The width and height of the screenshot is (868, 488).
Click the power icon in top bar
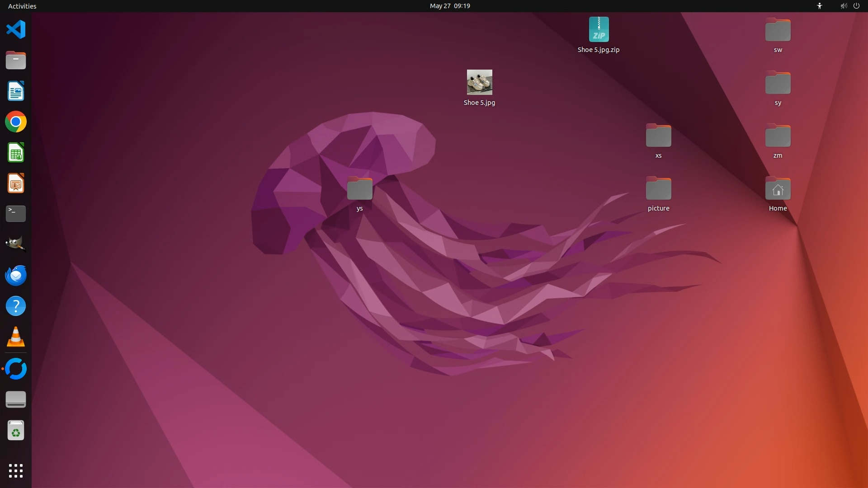tap(856, 6)
